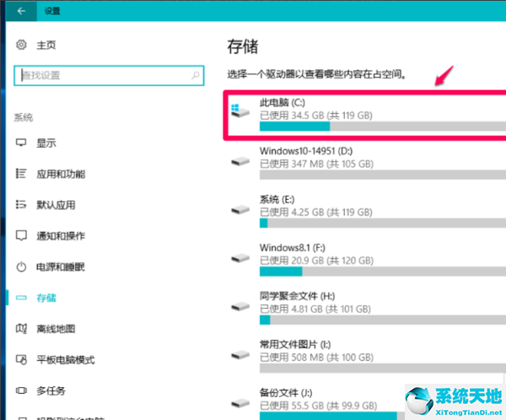The image size is (506, 420).
Task: Click the C: drive usage bar
Action: (383, 127)
